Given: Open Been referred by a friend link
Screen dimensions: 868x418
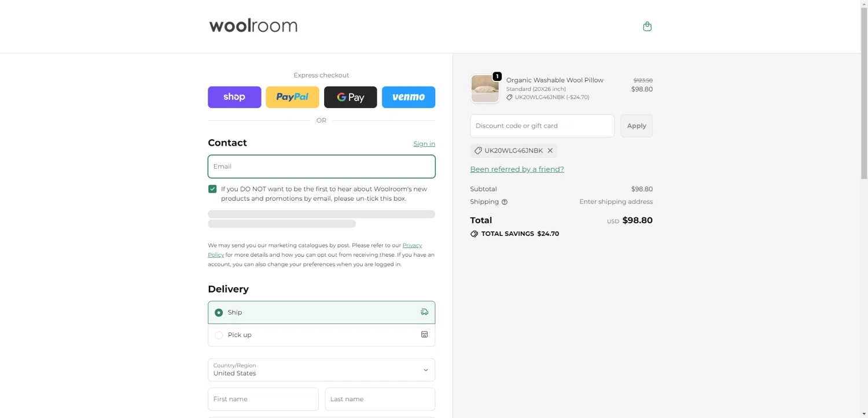Looking at the screenshot, I should (517, 169).
